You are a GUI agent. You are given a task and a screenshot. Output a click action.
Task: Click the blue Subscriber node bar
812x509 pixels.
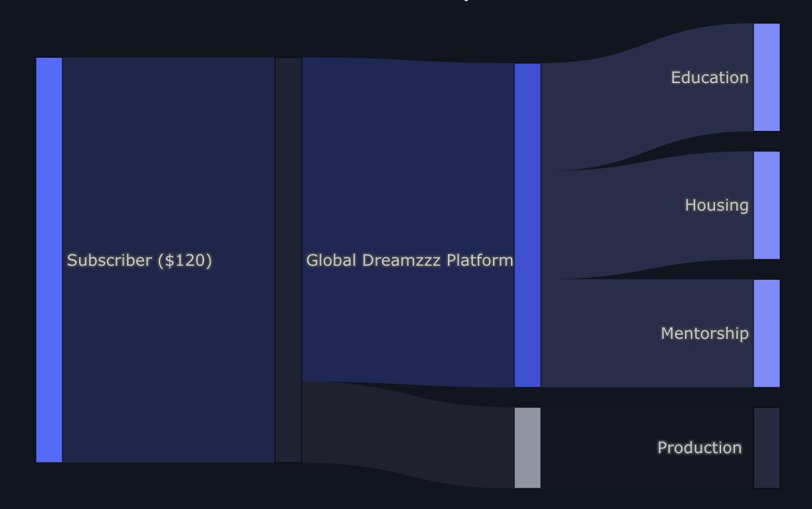[49, 260]
